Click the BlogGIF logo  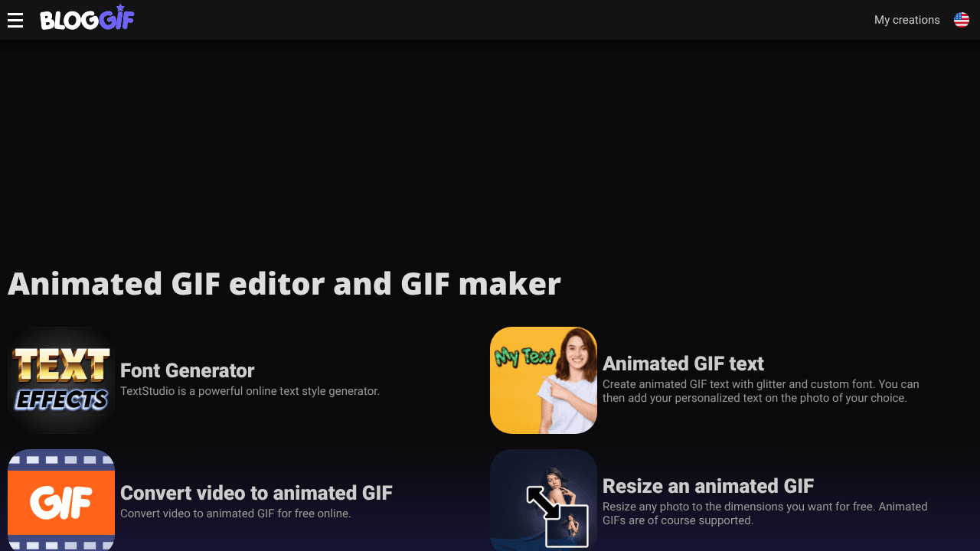click(87, 18)
